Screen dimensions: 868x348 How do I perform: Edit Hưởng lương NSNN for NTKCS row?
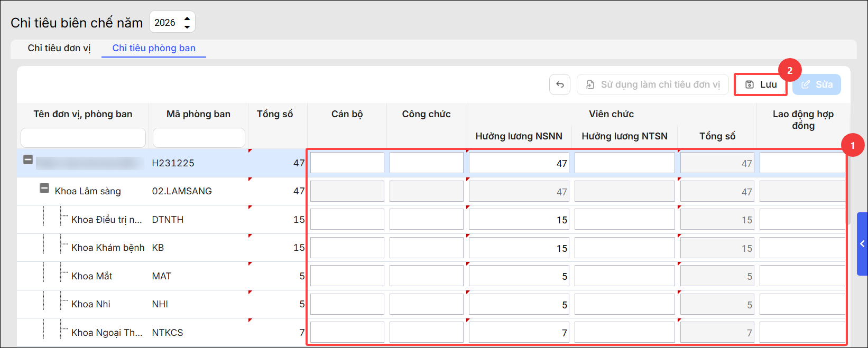519,332
